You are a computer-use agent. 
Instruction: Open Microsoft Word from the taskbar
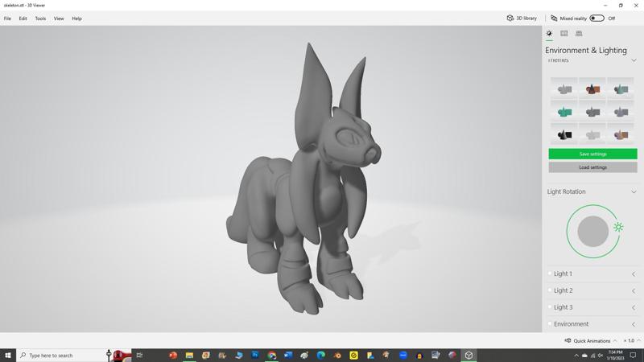point(288,355)
